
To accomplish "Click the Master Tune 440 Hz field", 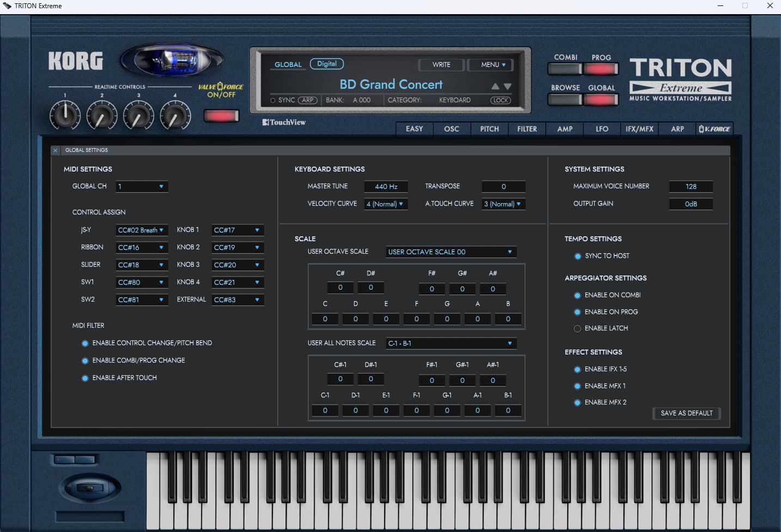I will pyautogui.click(x=386, y=187).
